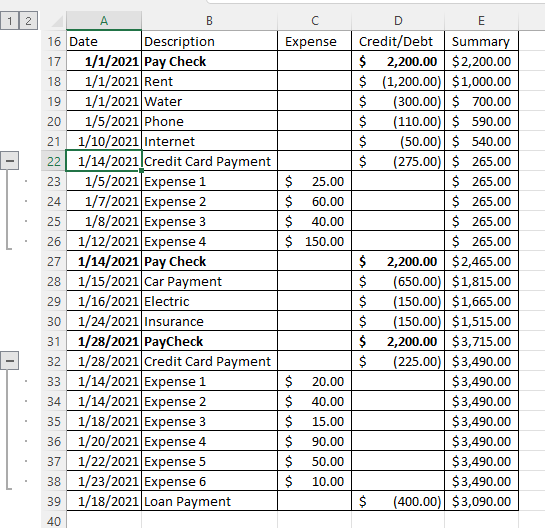Image resolution: width=545 pixels, height=528 pixels.
Task: Select the Insurance description cell
Action: [210, 322]
